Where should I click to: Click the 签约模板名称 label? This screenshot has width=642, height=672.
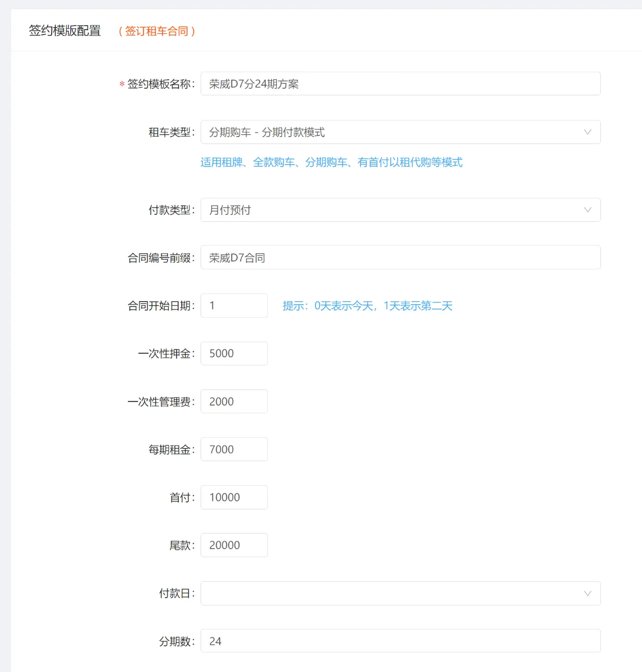(x=160, y=84)
